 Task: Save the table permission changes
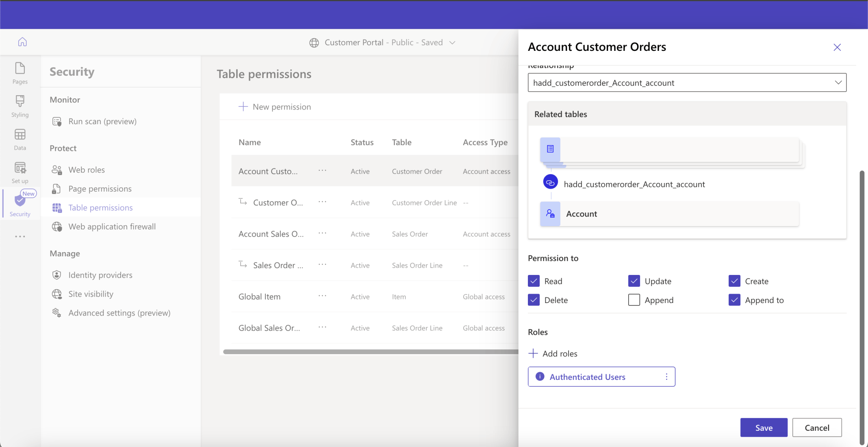(764, 427)
